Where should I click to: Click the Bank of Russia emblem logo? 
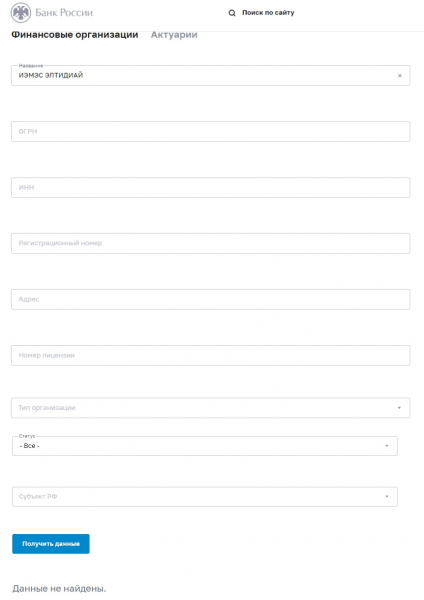point(21,13)
